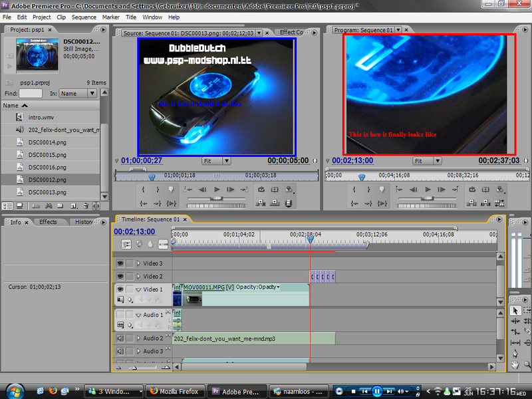532x399 pixels.
Task: Select intro.wmv in the Project list
Action: 41,118
